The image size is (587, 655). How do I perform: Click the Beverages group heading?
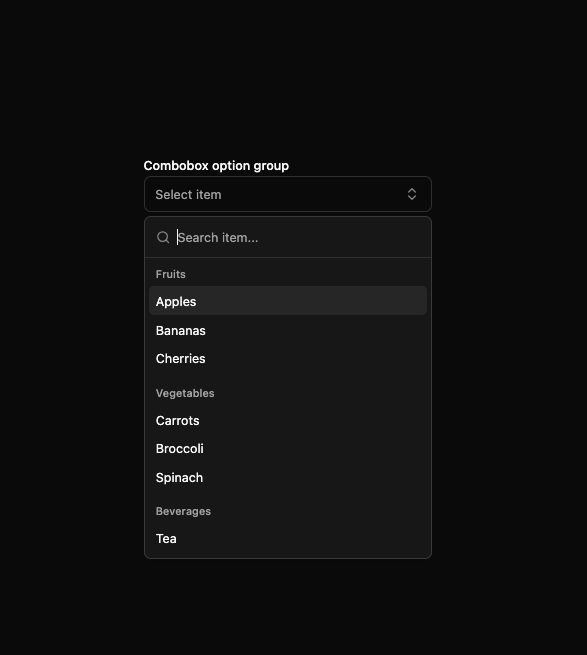[183, 511]
